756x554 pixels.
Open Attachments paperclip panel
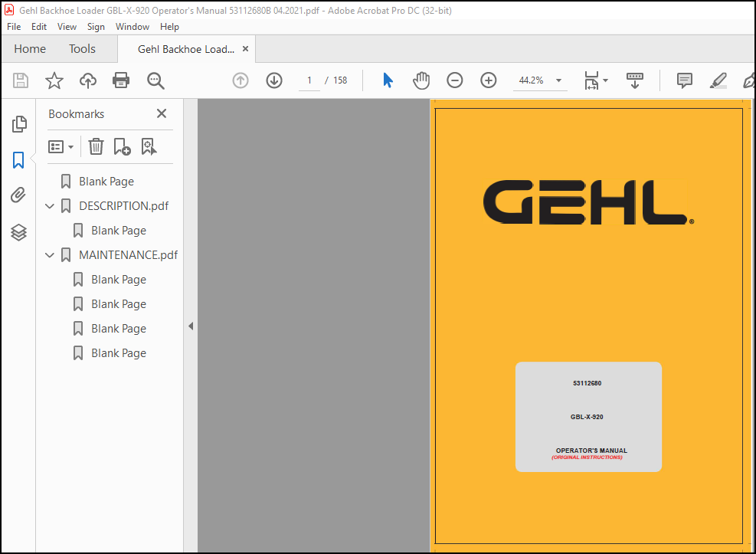[18, 195]
